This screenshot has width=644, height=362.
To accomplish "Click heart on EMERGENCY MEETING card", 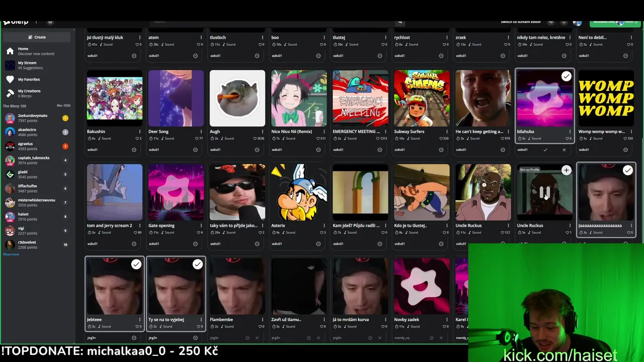I will click(377, 138).
